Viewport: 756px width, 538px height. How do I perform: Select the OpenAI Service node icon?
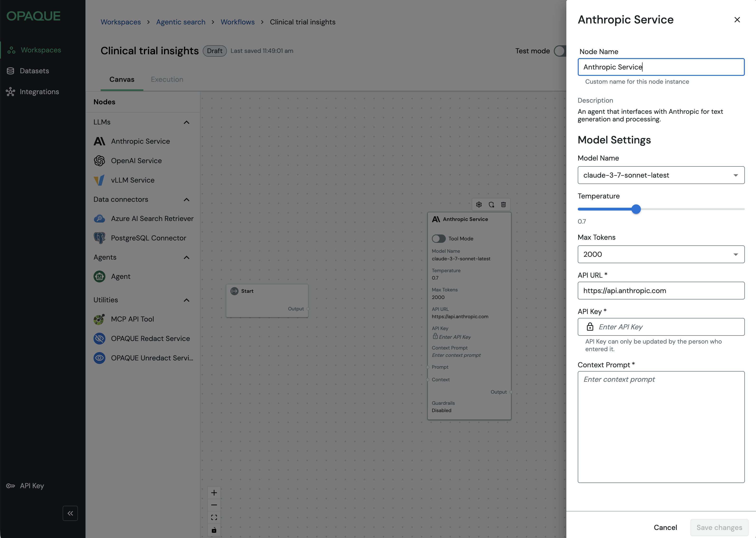pos(99,161)
